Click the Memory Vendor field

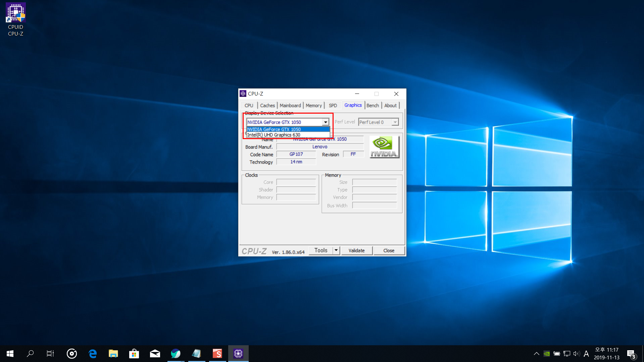pos(375,197)
